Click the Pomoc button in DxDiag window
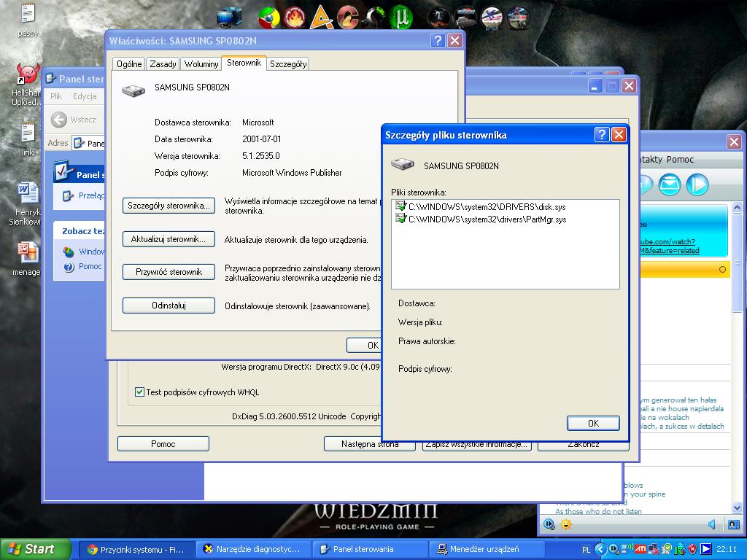Viewport: 747px width, 560px height. 163,444
